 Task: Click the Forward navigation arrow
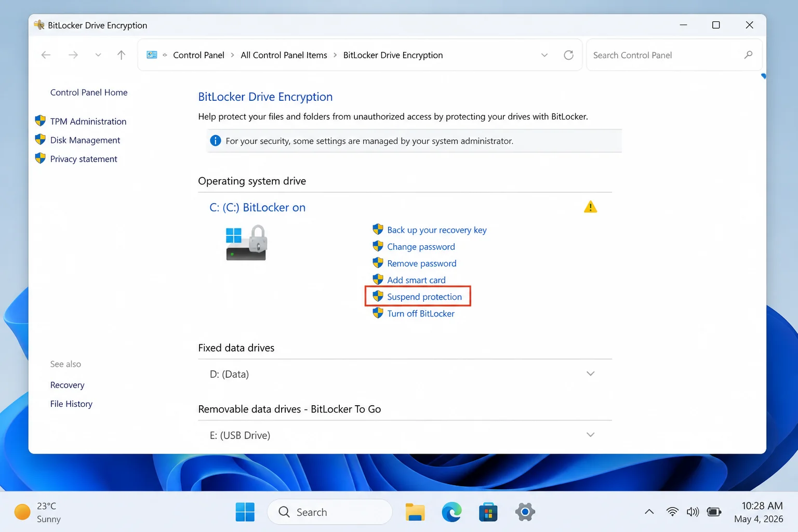73,55
